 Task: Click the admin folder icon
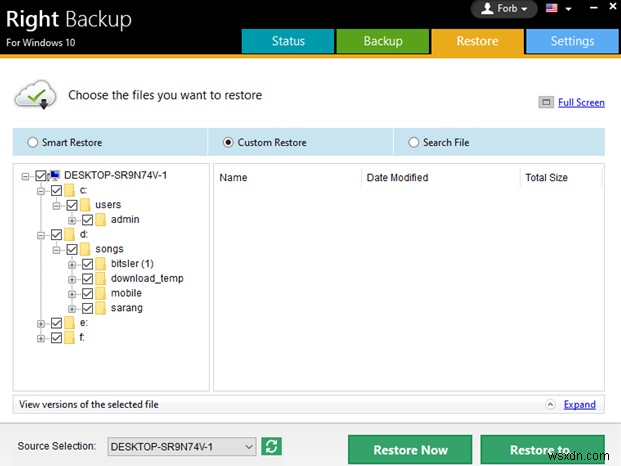[x=100, y=220]
